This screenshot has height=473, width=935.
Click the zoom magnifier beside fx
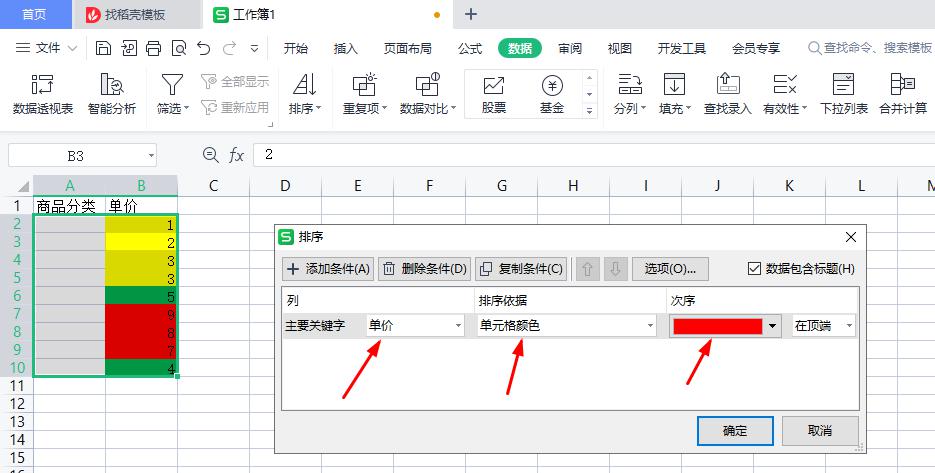210,155
